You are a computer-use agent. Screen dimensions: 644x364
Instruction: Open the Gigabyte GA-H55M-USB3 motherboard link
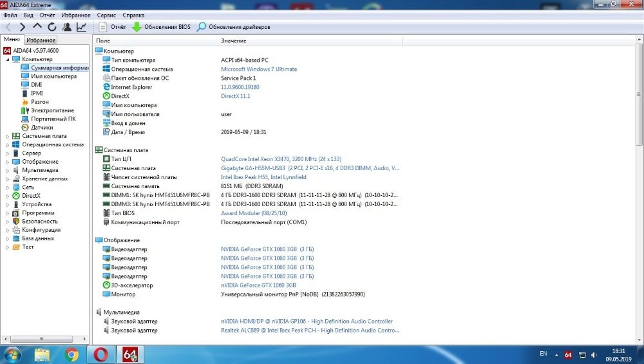[310, 168]
